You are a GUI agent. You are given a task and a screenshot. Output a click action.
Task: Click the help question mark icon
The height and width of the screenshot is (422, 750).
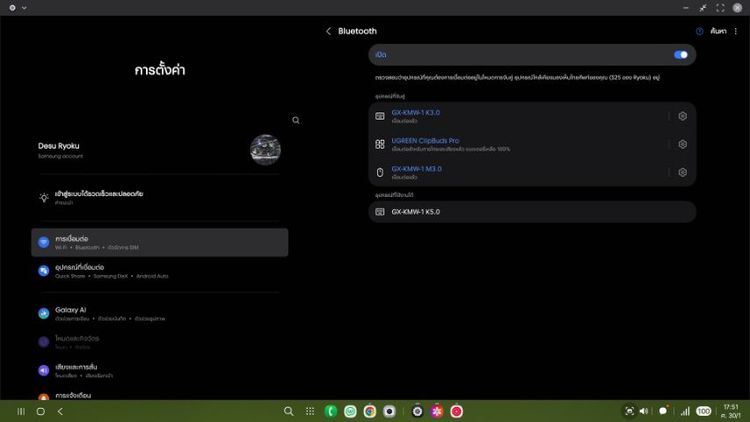click(700, 31)
